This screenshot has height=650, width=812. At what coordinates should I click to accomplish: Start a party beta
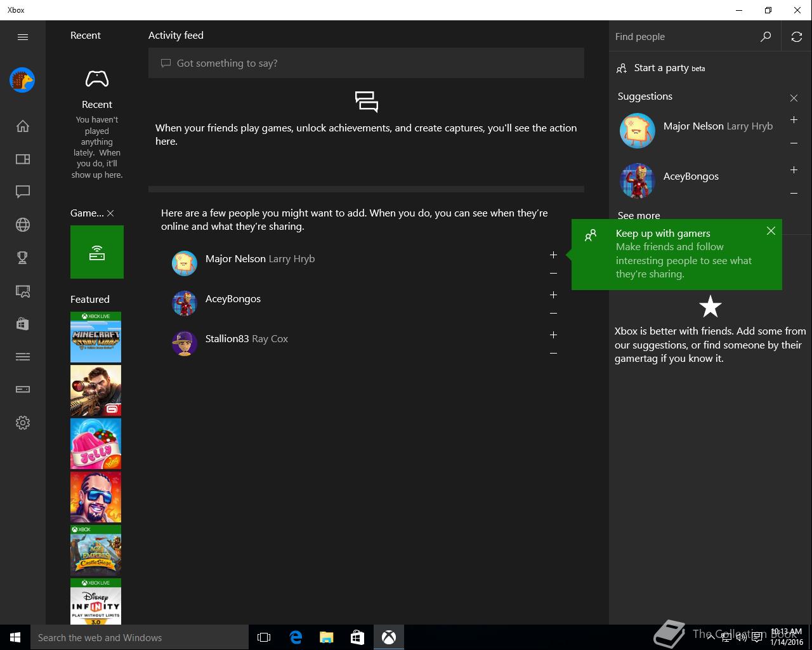click(x=661, y=68)
